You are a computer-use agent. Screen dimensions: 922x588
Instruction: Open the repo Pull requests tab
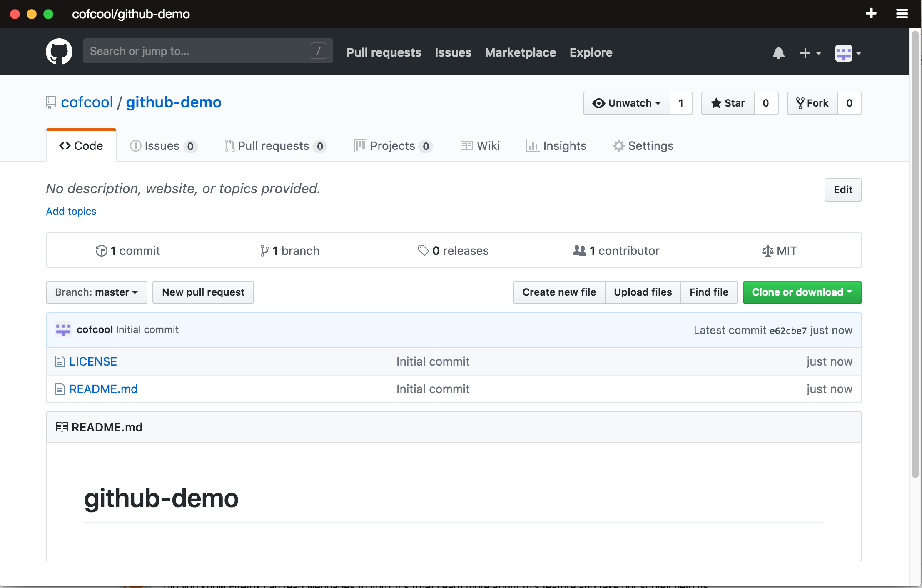point(275,146)
